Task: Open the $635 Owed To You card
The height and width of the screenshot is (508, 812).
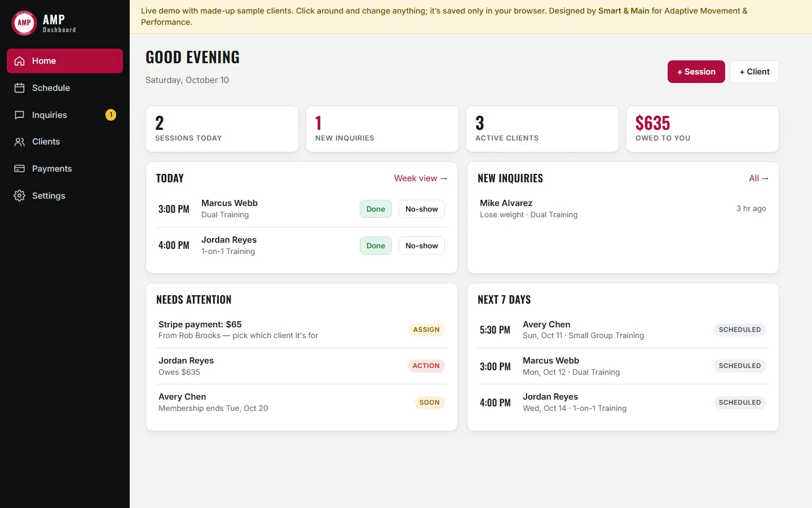Action: pos(703,129)
